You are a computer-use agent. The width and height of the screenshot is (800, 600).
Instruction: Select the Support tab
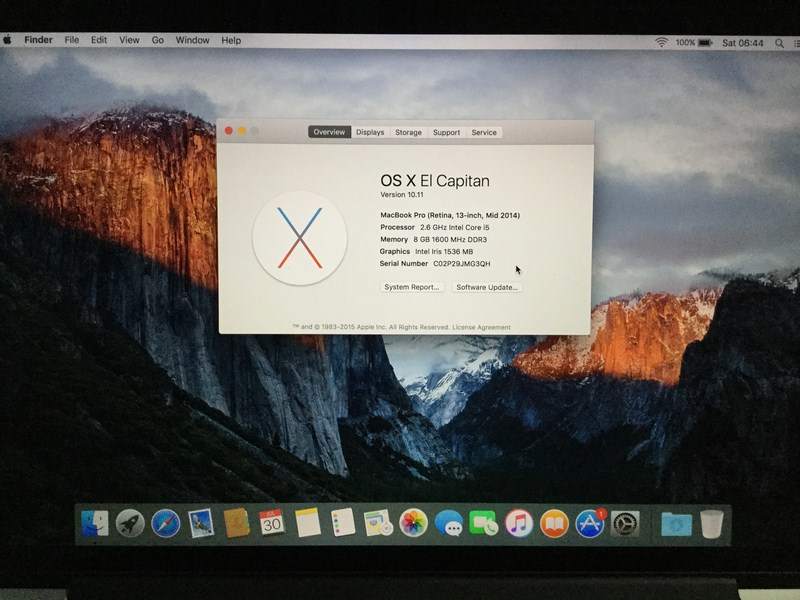(446, 132)
